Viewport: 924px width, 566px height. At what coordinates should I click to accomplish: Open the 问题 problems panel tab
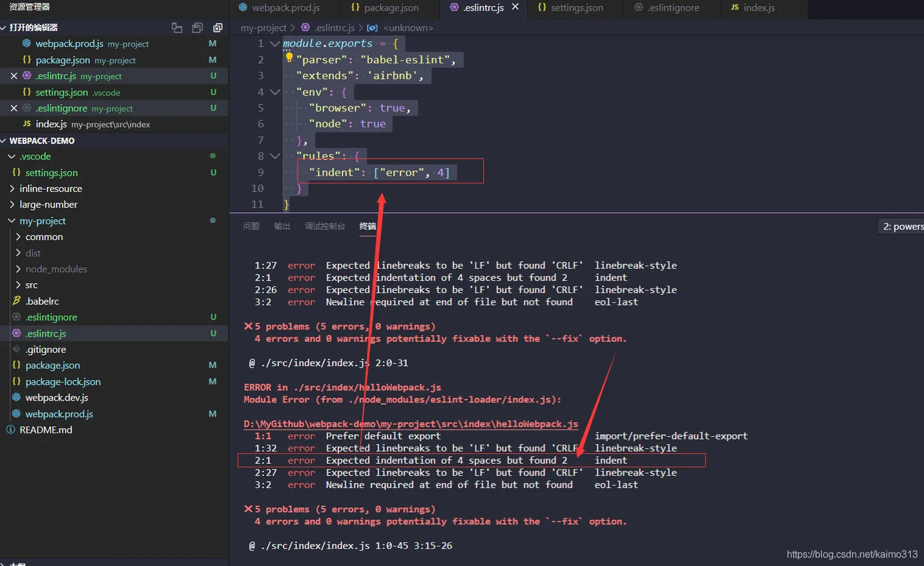coord(251,226)
